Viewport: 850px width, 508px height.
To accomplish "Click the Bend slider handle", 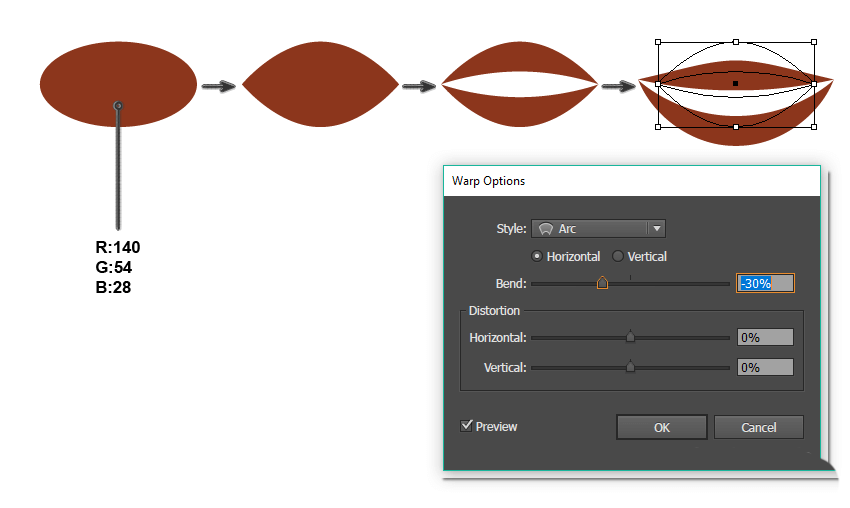I will point(602,284).
